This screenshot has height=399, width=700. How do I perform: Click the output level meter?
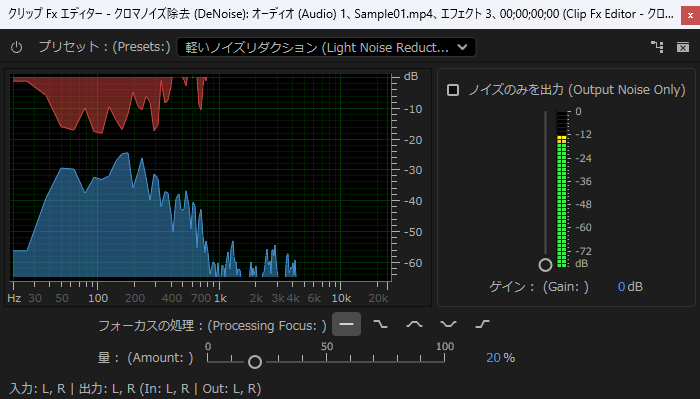[562, 189]
